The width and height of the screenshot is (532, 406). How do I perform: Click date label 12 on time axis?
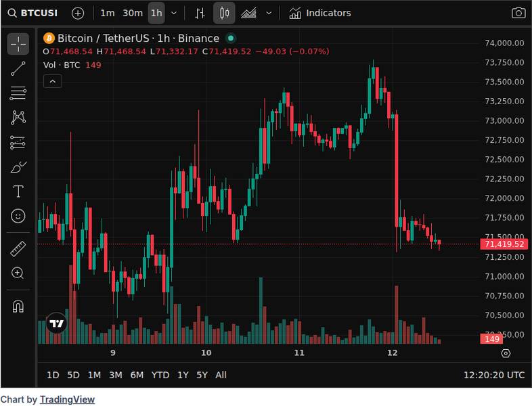tap(392, 353)
